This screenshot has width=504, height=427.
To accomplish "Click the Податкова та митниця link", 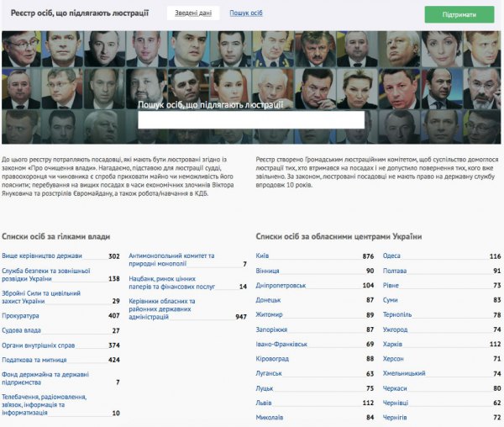I will [34, 360].
